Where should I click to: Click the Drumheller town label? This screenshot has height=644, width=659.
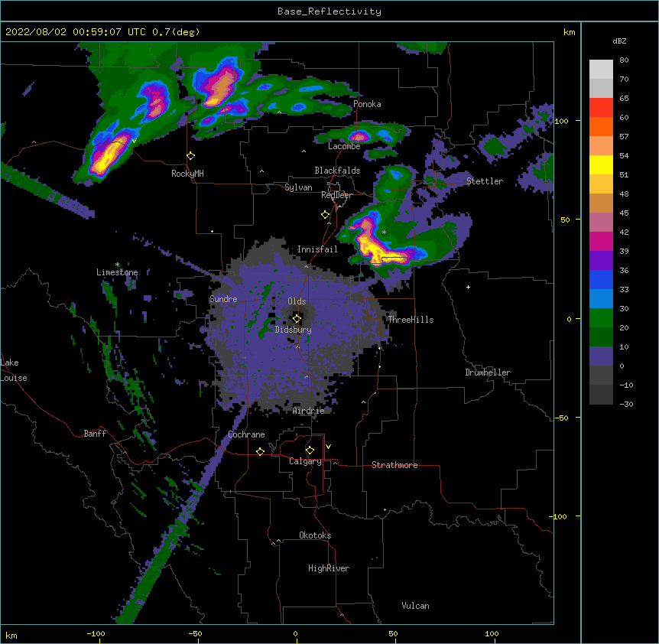click(488, 372)
